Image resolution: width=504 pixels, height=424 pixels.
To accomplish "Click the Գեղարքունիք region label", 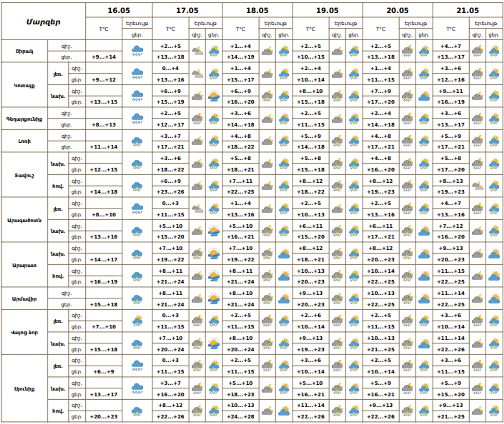I will tap(24, 119).
